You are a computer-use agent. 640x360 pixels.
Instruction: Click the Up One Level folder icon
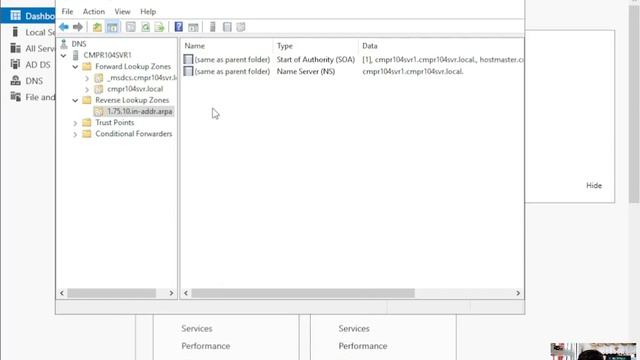point(97,27)
